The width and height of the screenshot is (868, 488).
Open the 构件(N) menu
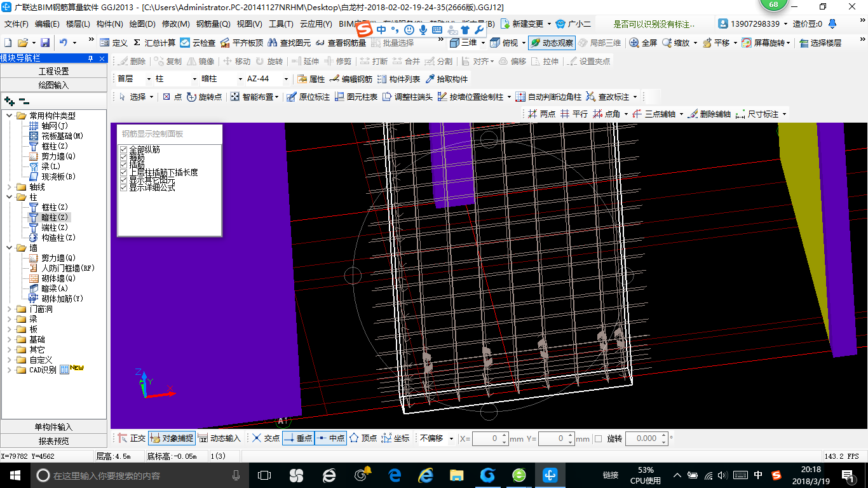(x=109, y=24)
